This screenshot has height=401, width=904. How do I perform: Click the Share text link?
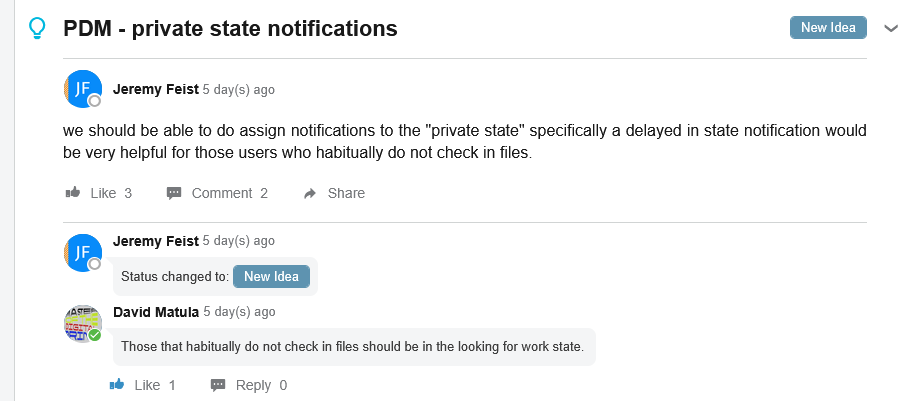coord(346,193)
